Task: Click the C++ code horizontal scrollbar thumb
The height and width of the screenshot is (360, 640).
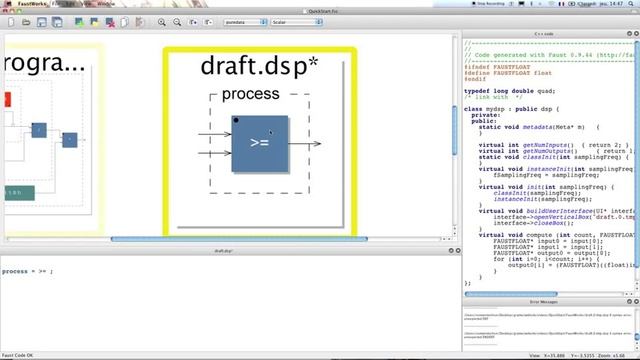Action: [x=511, y=294]
